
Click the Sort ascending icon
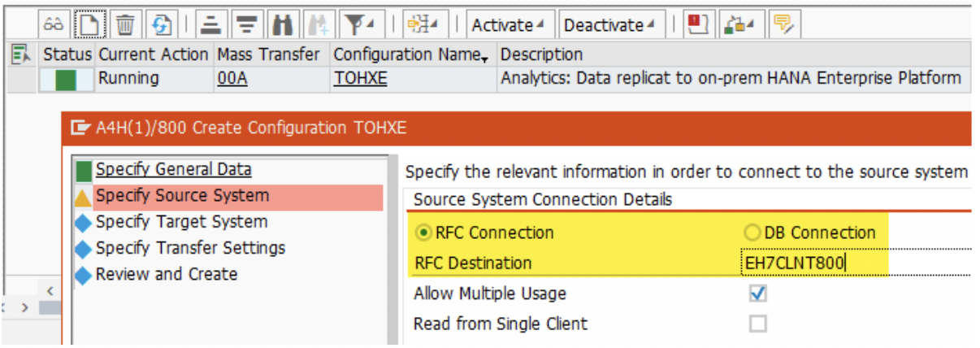click(x=212, y=25)
